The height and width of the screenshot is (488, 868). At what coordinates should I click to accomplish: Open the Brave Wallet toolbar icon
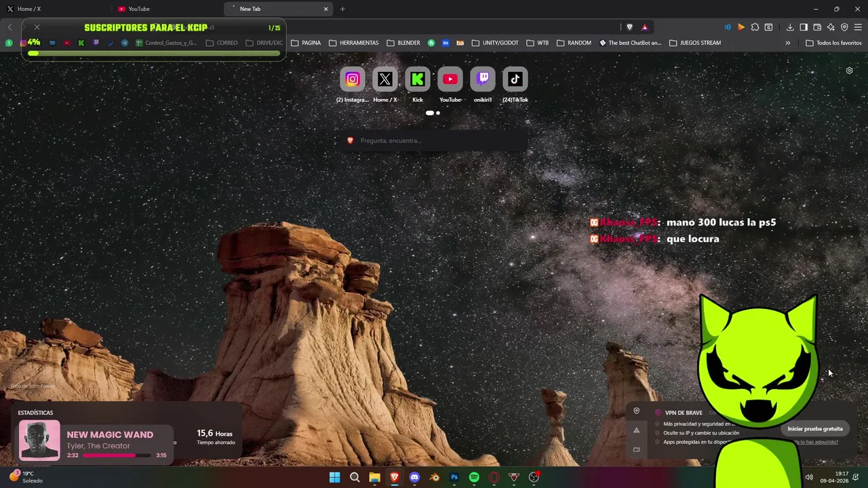point(817,27)
